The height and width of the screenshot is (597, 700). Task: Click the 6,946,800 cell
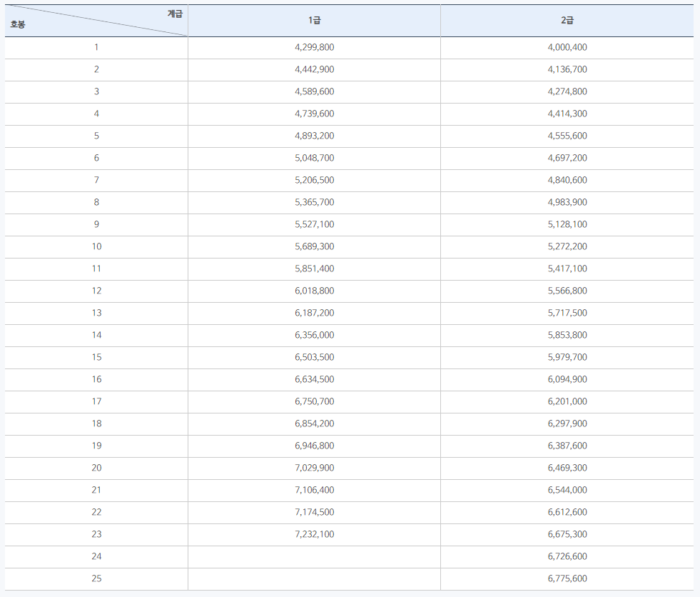tap(314, 446)
